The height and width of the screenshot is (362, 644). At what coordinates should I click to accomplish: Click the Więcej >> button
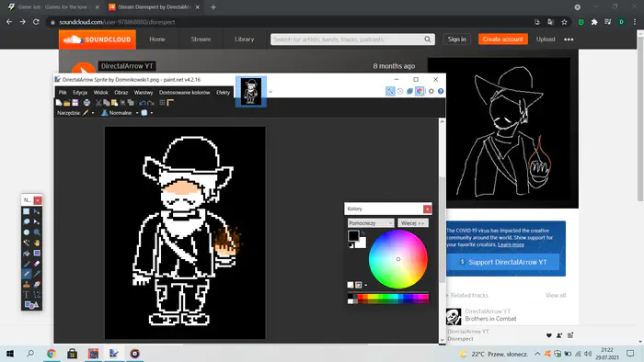click(413, 223)
